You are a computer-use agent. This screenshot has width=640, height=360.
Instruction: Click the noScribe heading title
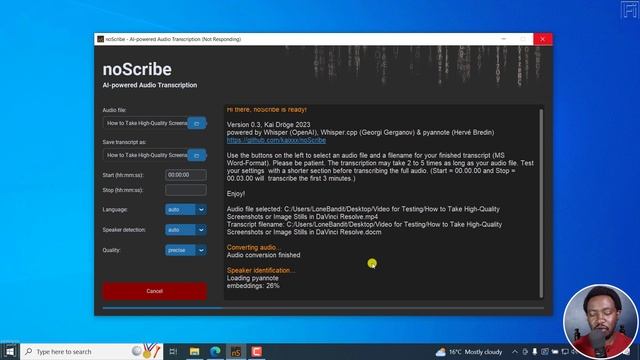pos(137,69)
